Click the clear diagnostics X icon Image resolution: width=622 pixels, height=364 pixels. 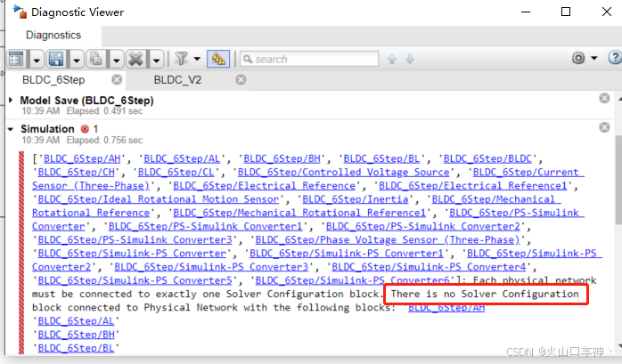pos(136,60)
